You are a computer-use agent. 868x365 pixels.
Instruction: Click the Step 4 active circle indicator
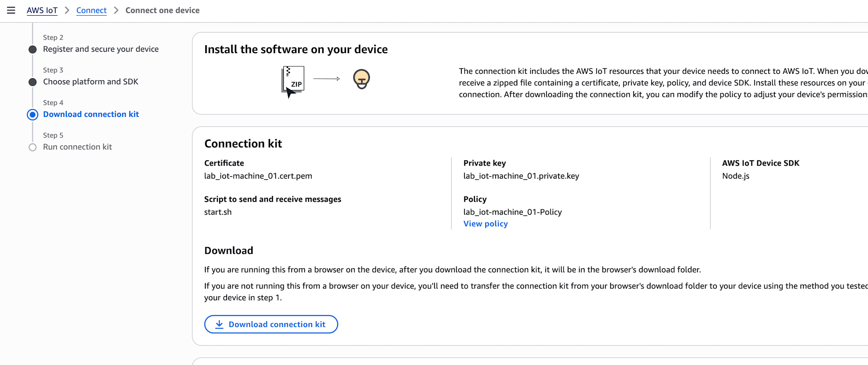point(33,115)
